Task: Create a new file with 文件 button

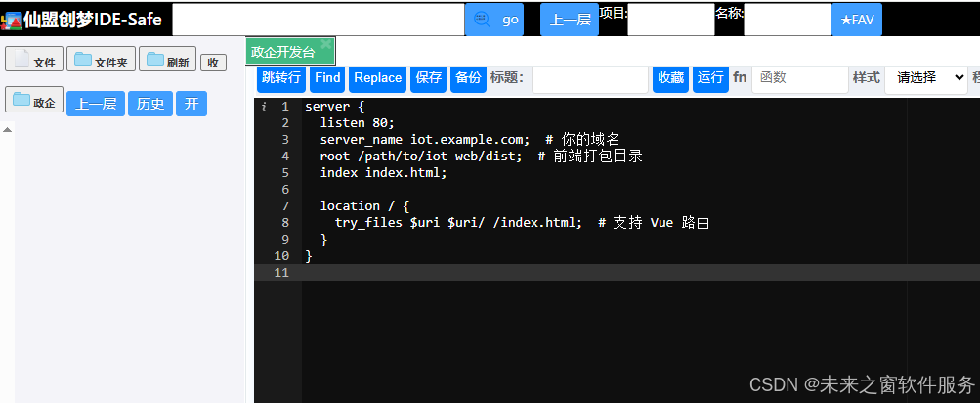Action: [34, 59]
